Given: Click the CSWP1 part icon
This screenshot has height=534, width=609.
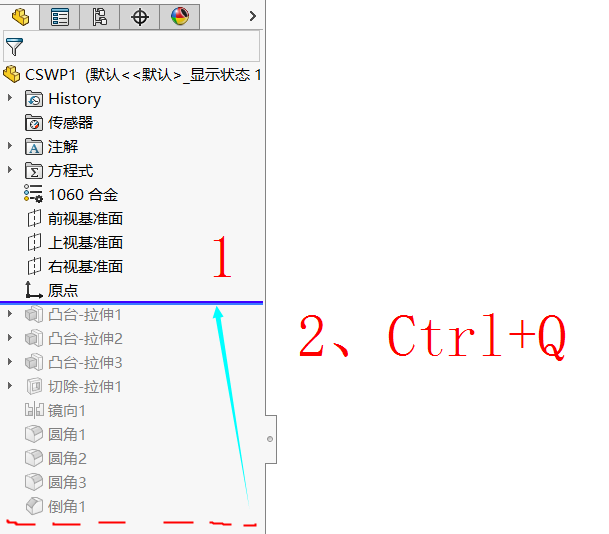Looking at the screenshot, I should 12,74.
